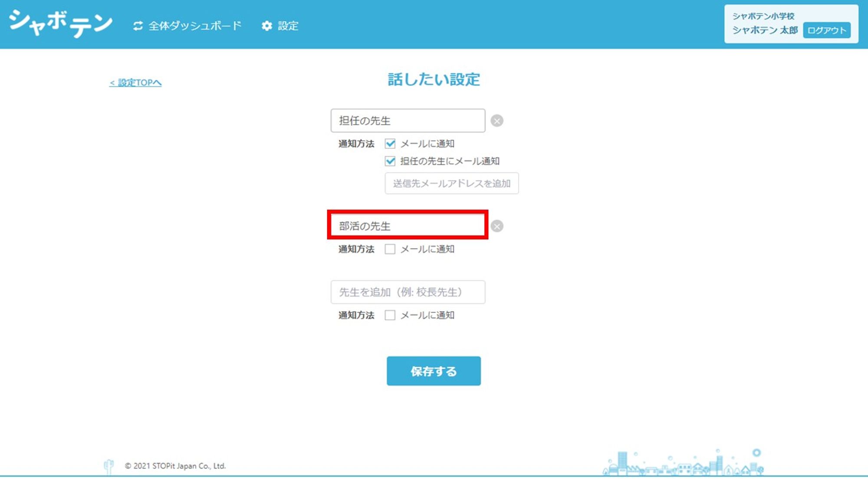Open 全体ダッシュボード from header
Image resolution: width=868 pixels, height=488 pixels.
coord(187,26)
